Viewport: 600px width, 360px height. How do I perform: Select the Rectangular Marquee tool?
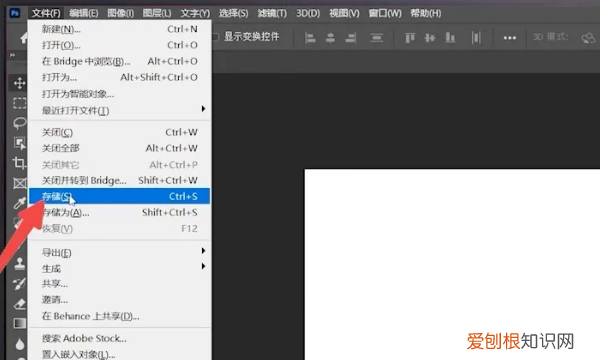tap(19, 103)
